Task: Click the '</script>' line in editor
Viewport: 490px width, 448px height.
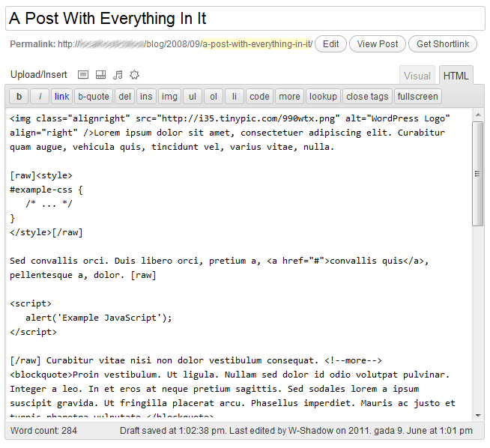Action: [x=33, y=332]
